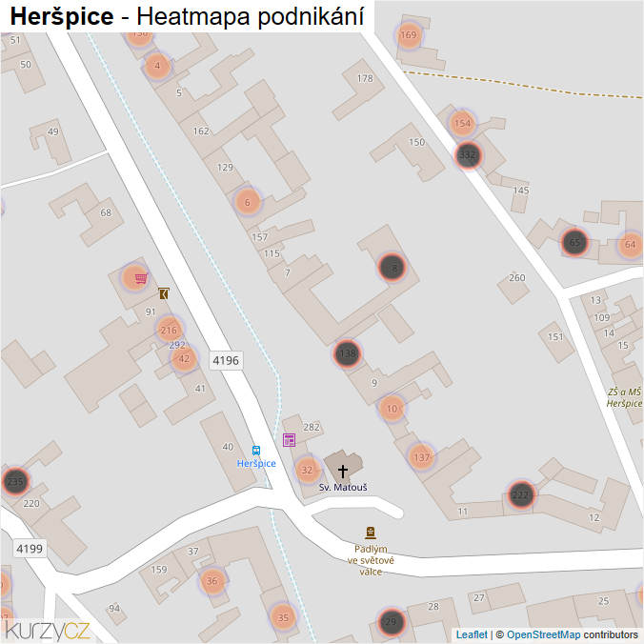Click the dark heat marker 222

click(x=521, y=495)
